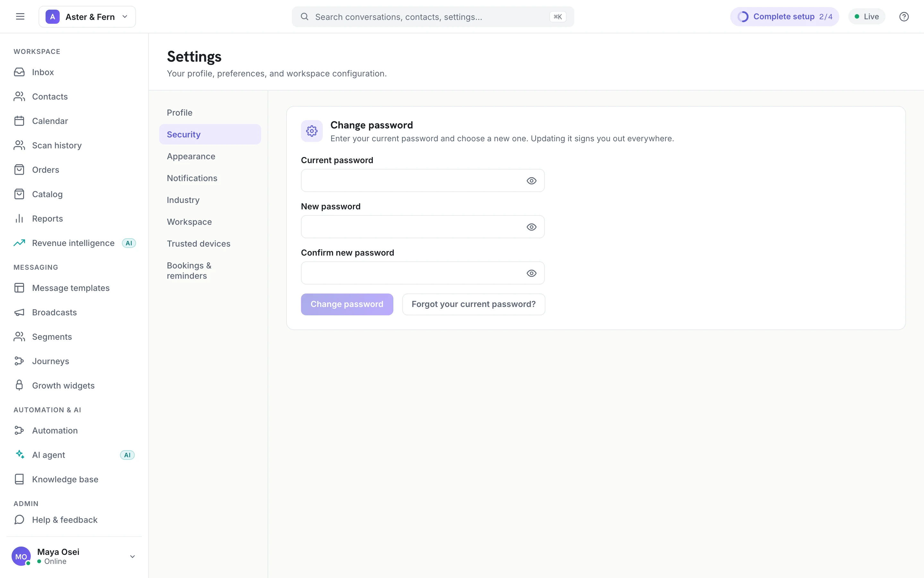The height and width of the screenshot is (578, 924).
Task: Click the Revenue intelligence trend icon
Action: [x=19, y=243]
